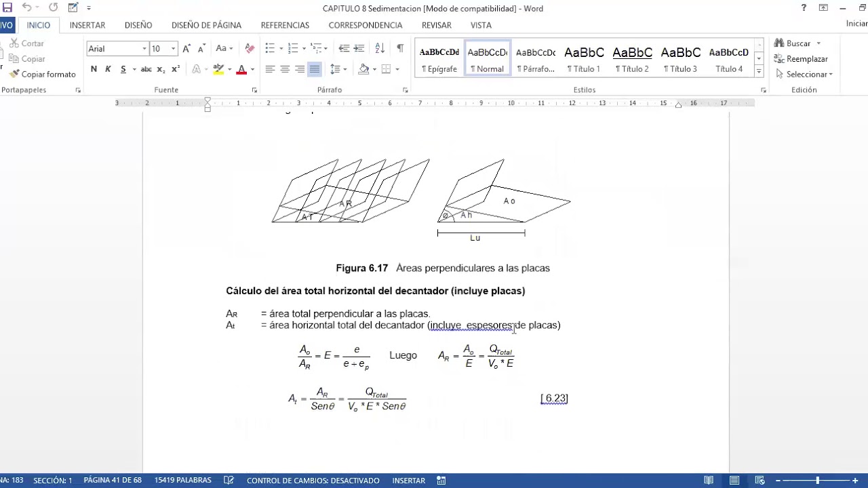Click the Copiar button in Portapapeles
This screenshot has width=868, height=488.
27,59
